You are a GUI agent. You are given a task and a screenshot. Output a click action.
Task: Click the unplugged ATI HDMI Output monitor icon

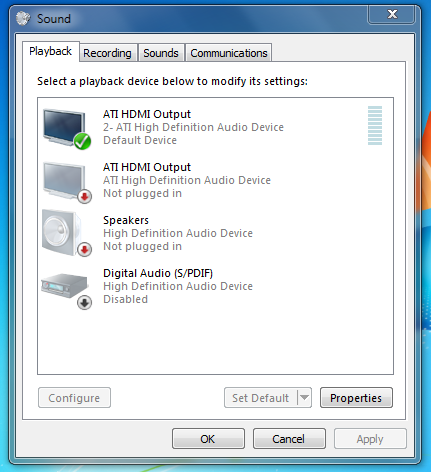click(64, 181)
